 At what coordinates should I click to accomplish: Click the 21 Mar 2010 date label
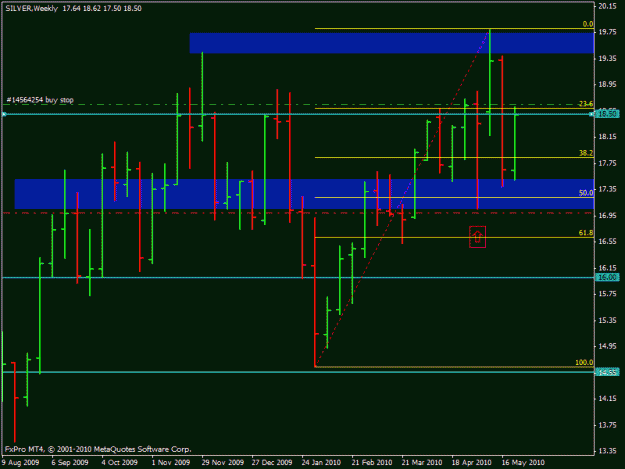point(422,463)
